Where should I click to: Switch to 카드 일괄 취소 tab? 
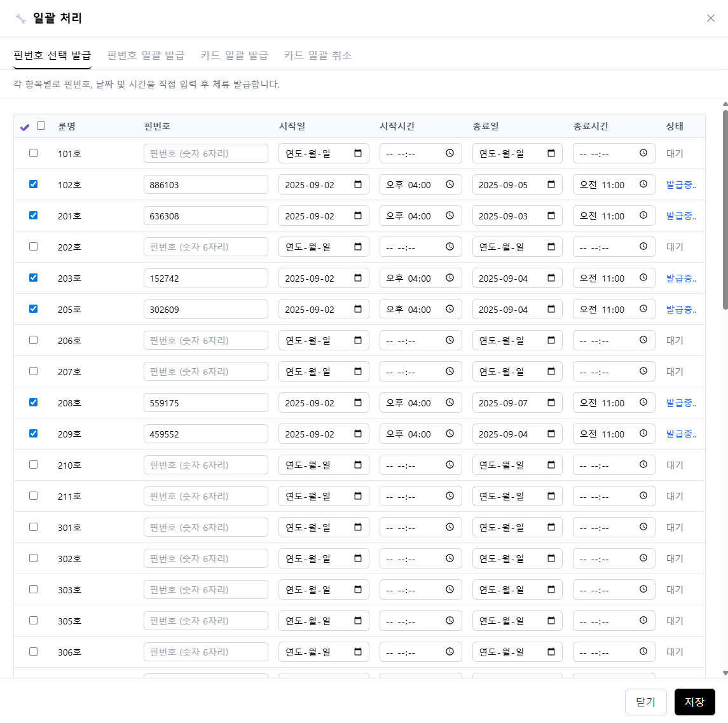pos(317,55)
